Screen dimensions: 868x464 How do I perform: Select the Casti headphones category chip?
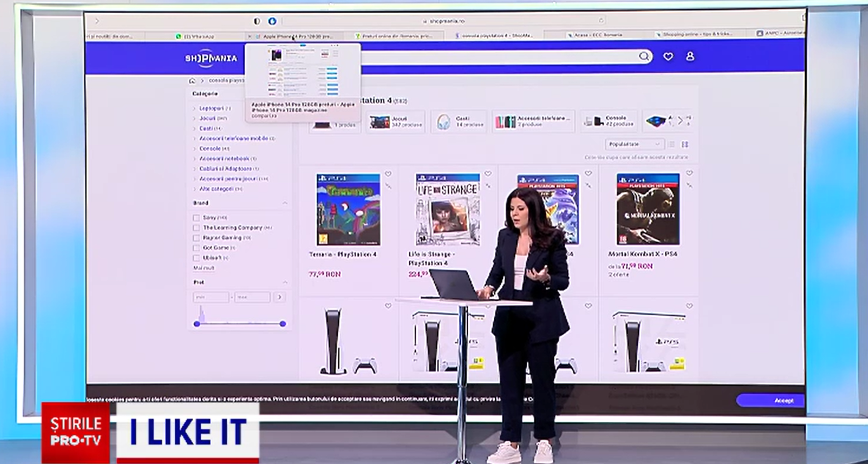(458, 121)
